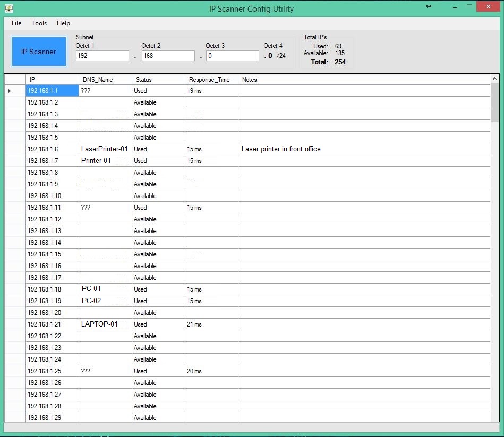Click the app icon in title bar

coord(8,8)
